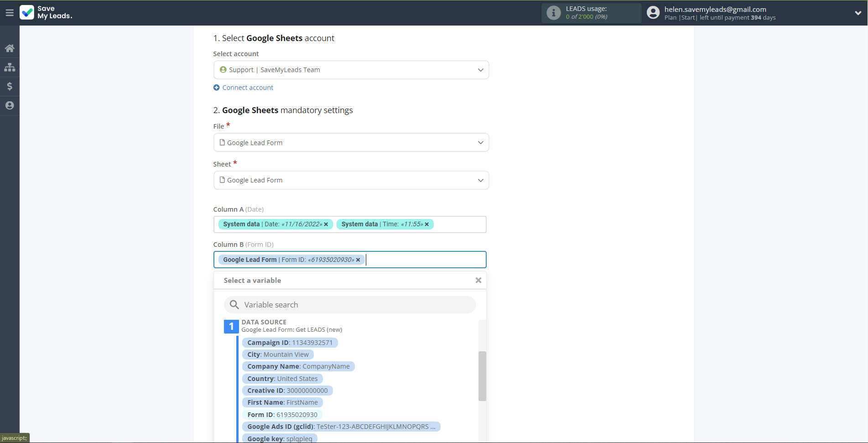
Task: Open the connections sitemap icon
Action: point(10,68)
